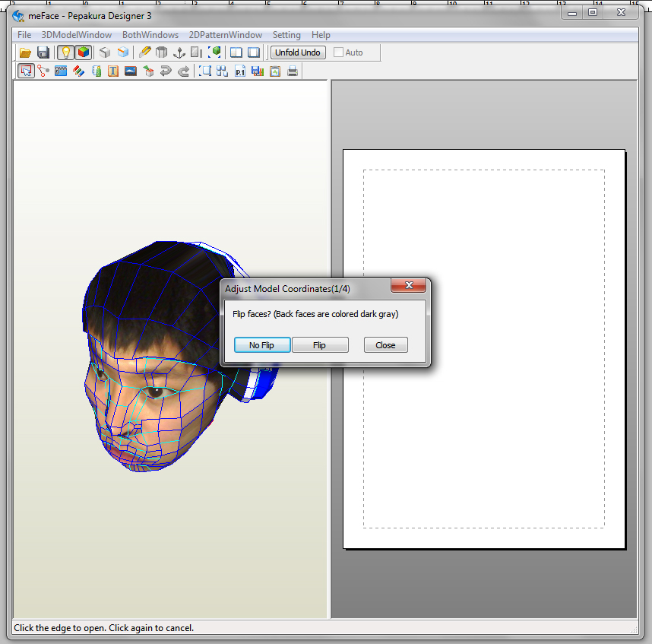Click the light blue cube icon
This screenshot has height=644, width=652.
[122, 52]
